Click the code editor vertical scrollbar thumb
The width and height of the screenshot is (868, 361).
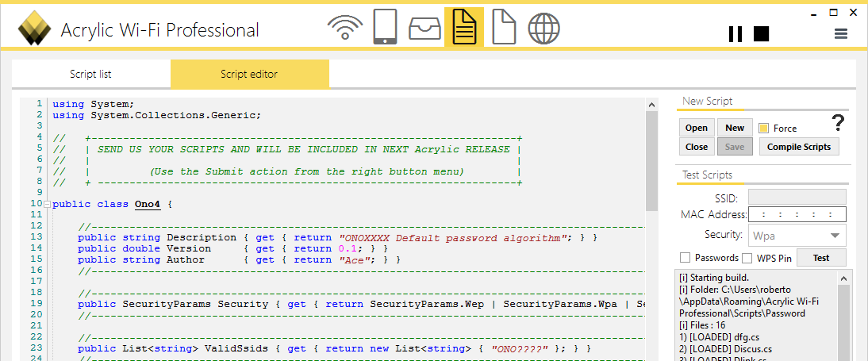651,160
